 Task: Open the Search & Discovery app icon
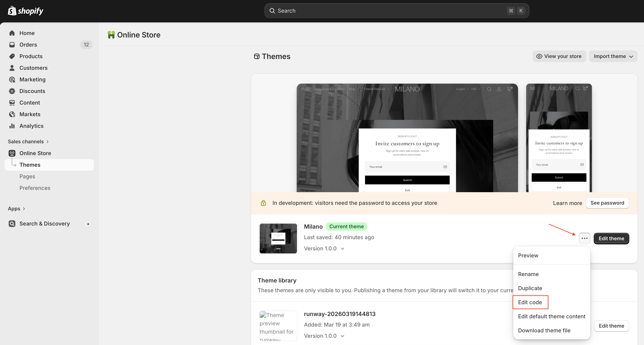pos(12,223)
